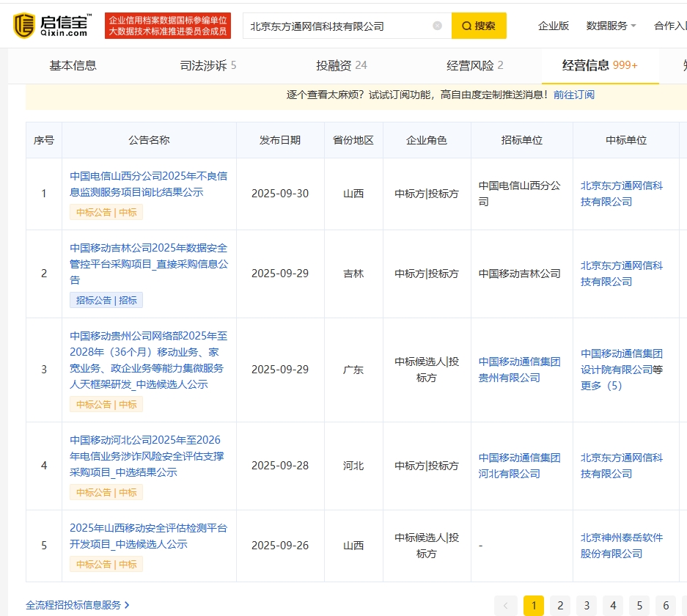This screenshot has height=616, width=687.
Task: Select the 经营风险 tab
Action: click(475, 65)
